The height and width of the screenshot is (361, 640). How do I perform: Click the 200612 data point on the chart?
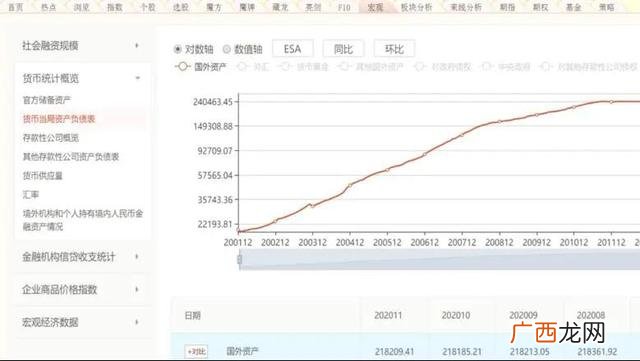pos(424,154)
